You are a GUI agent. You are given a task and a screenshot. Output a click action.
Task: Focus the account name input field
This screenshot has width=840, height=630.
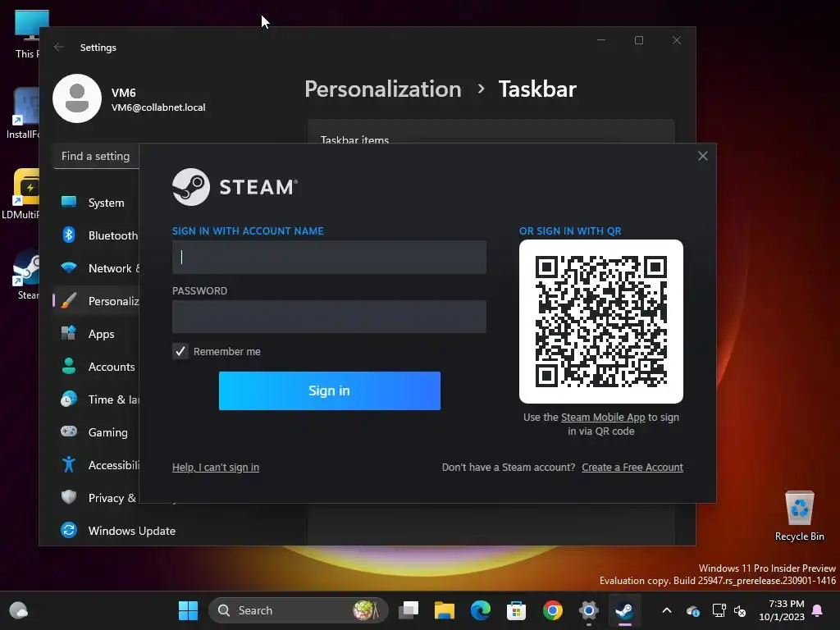[x=329, y=257]
